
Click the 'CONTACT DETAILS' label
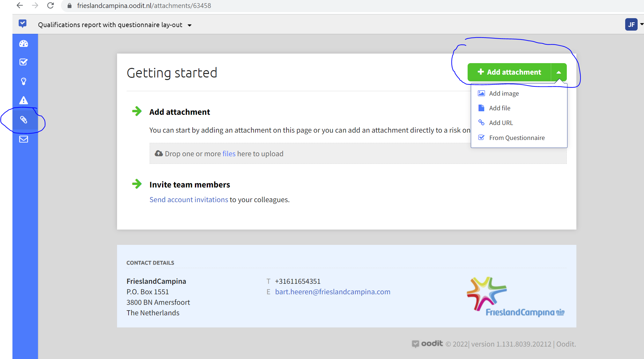(150, 263)
